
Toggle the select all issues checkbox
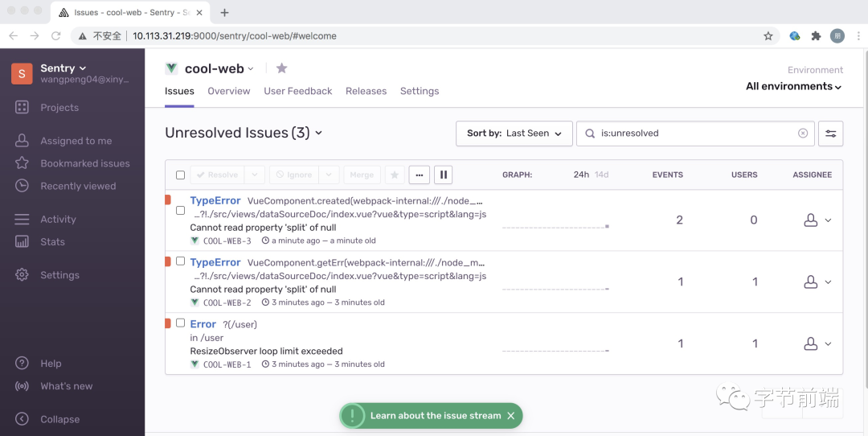point(180,175)
